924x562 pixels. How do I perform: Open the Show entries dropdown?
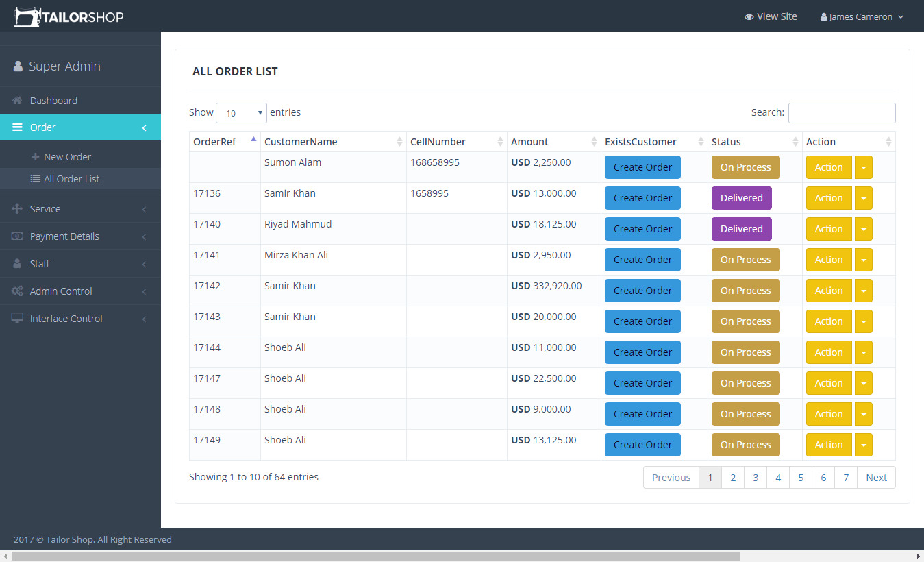[x=241, y=112]
